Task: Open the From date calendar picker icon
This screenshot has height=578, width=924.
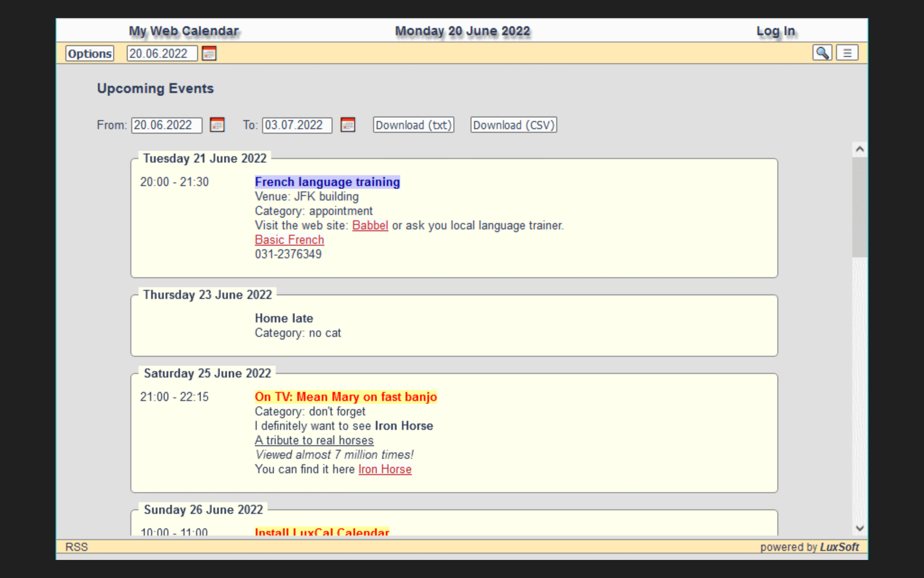Action: point(217,125)
